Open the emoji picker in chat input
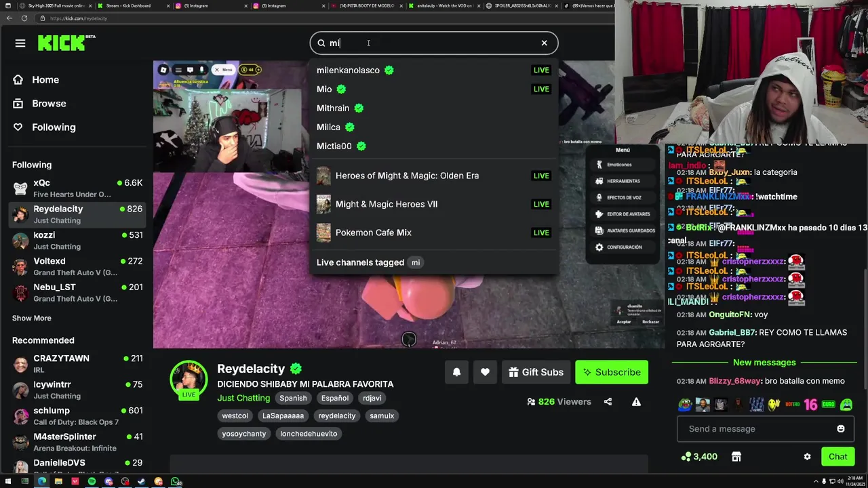Screen dimensions: 868x488 pos(841,429)
